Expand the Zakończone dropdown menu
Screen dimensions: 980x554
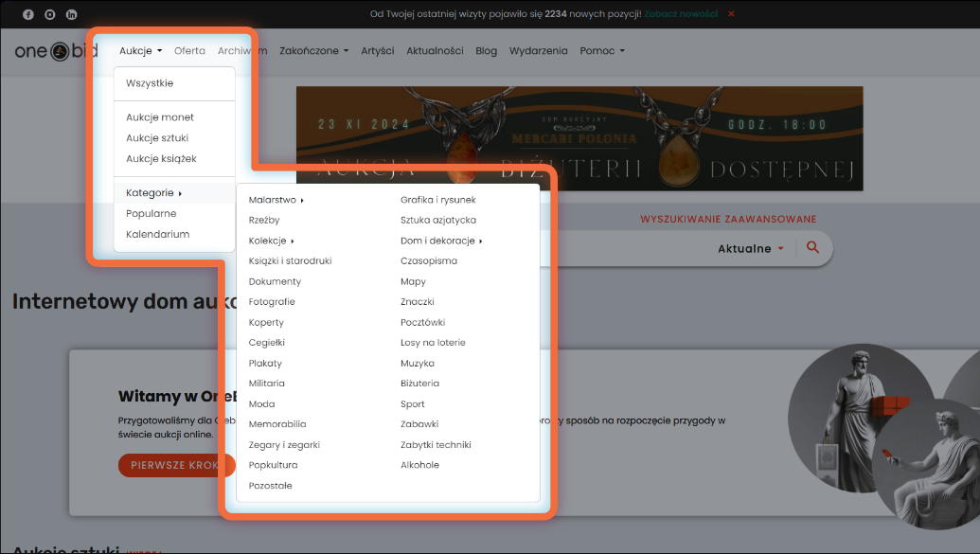[x=313, y=50]
